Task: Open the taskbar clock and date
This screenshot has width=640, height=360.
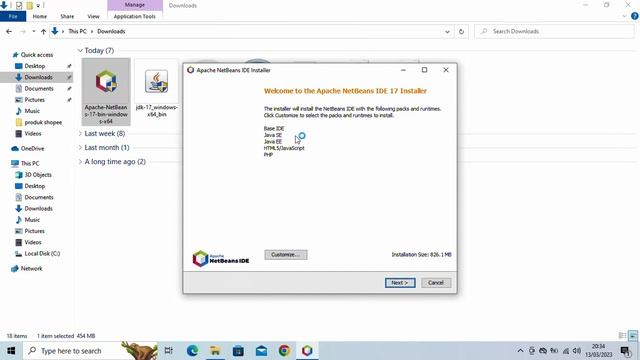Action: 599,351
